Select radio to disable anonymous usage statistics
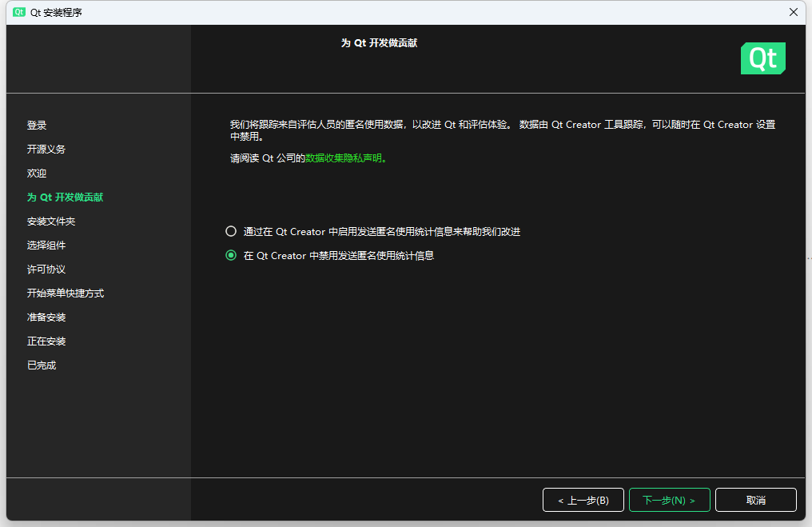 (x=231, y=255)
